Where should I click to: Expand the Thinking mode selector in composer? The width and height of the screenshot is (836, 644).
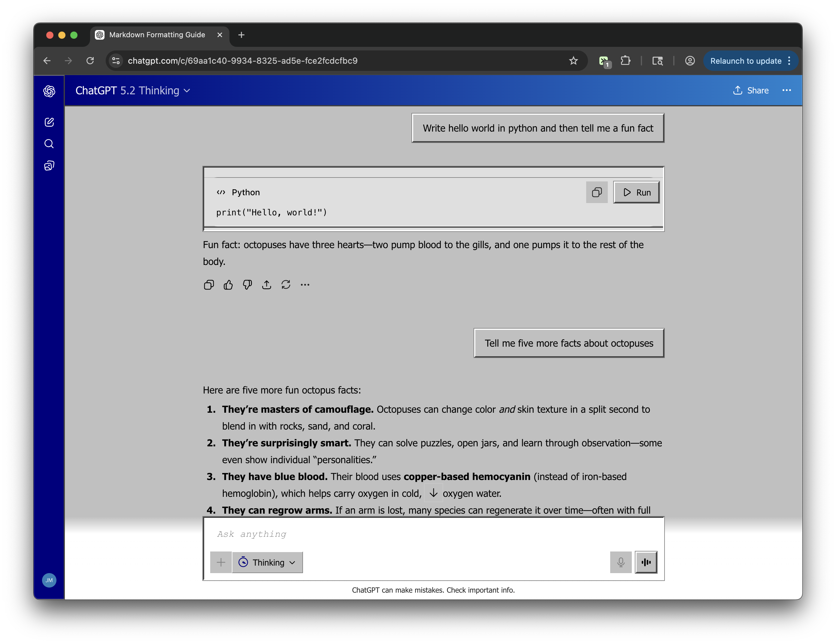pos(267,562)
